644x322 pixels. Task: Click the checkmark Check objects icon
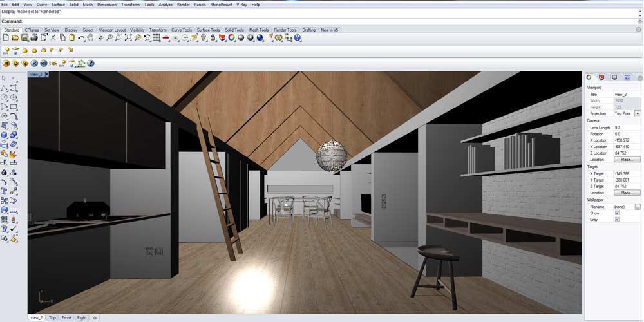14,229
